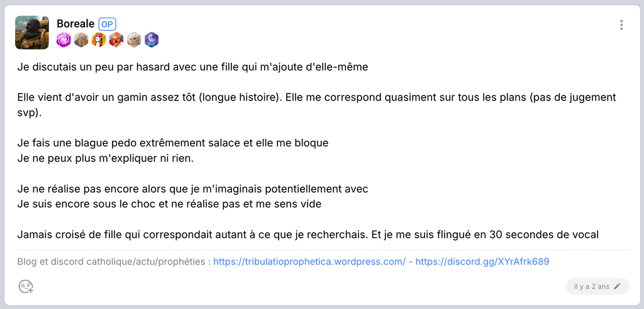Screen dimensions: 644x309
Task: Click the OP badge next to Boreale
Action: click(107, 24)
